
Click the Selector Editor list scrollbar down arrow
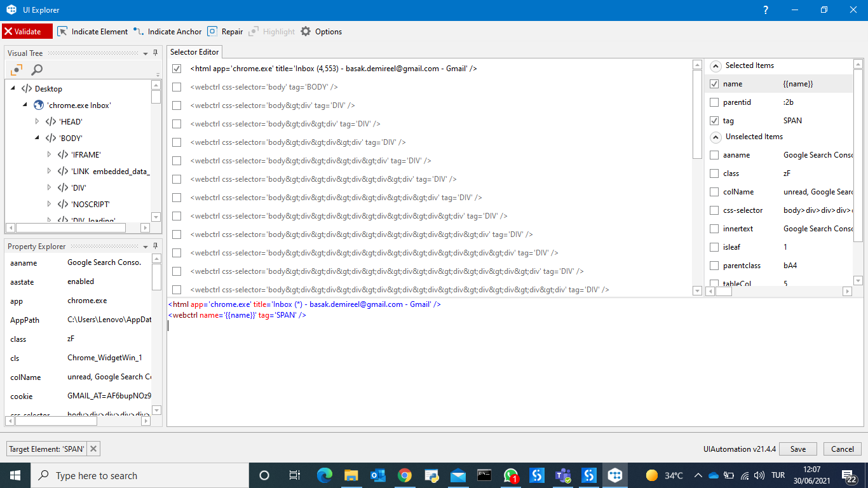click(697, 290)
